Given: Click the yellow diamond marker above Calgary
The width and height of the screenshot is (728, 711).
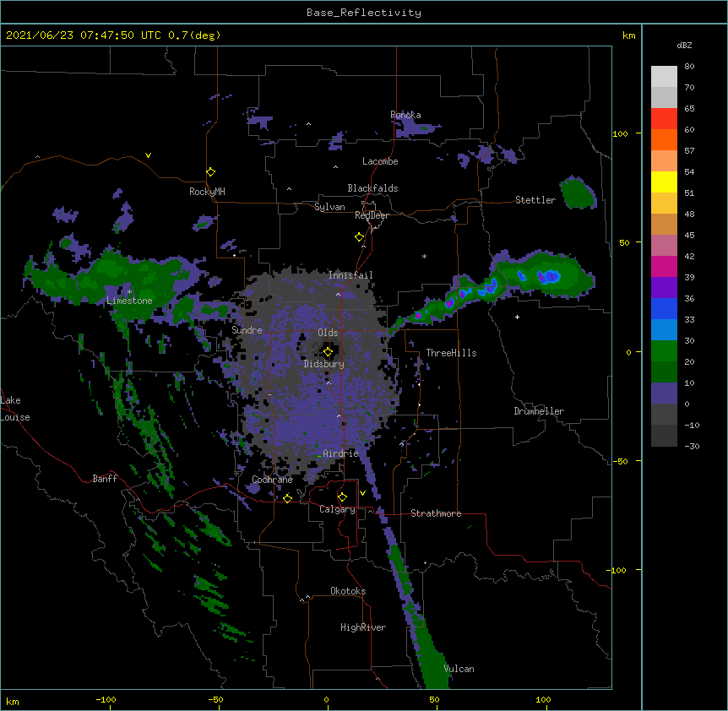Looking at the screenshot, I should [342, 497].
